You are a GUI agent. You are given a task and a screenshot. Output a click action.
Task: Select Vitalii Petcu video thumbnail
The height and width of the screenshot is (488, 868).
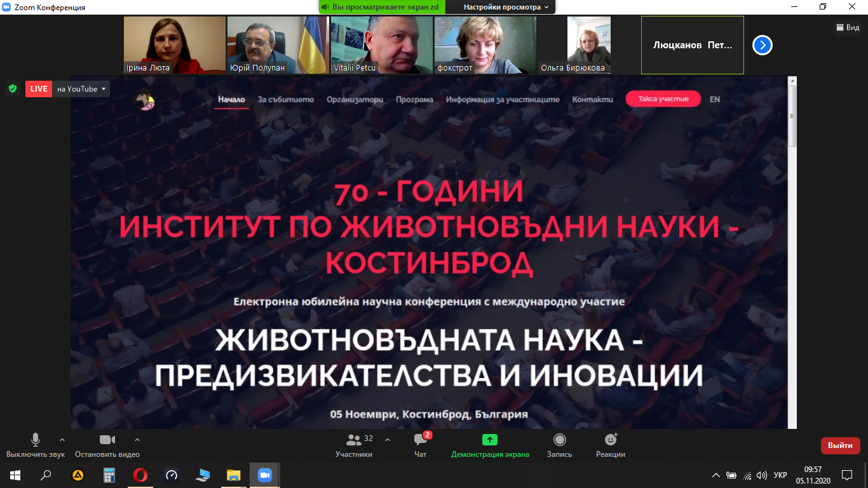[381, 45]
